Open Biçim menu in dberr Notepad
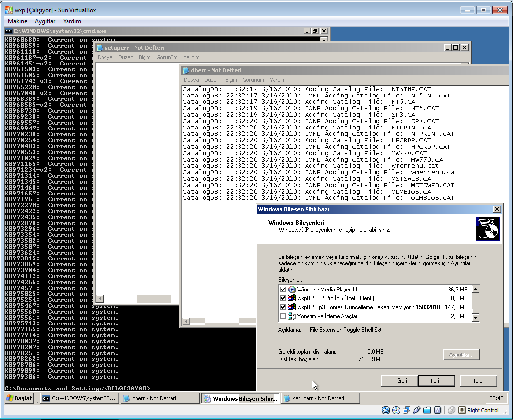 tap(231, 80)
